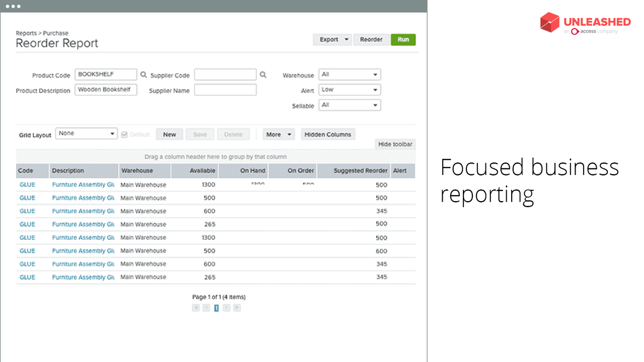Open the Grid Layout dropdown showing None
The width and height of the screenshot is (644, 362).
click(x=87, y=134)
